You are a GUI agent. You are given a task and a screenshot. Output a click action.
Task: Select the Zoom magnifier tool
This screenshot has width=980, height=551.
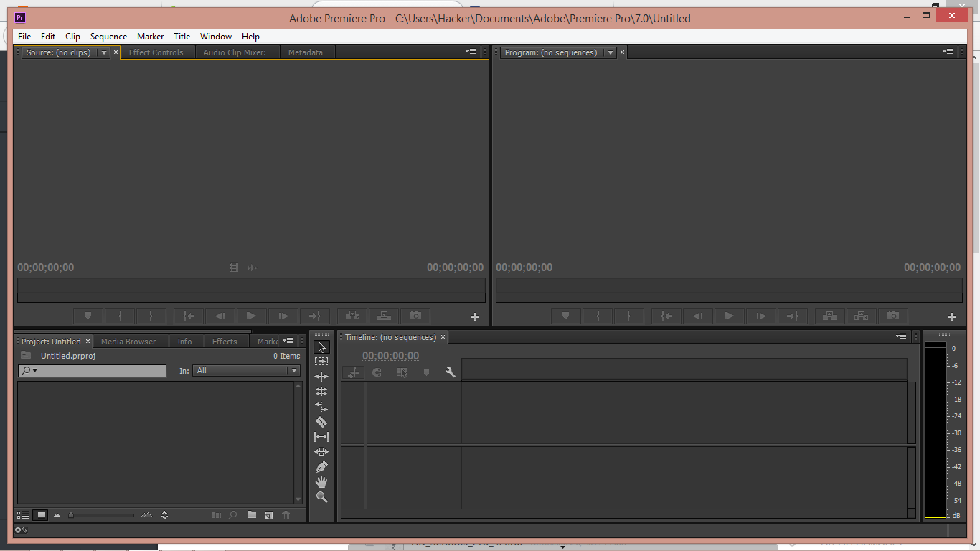click(321, 497)
